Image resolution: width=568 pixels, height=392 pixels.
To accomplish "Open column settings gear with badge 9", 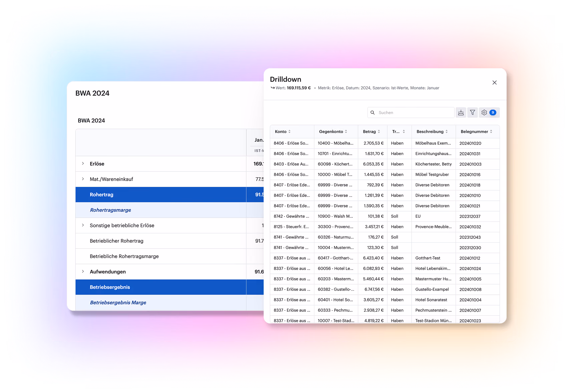I will pyautogui.click(x=489, y=113).
